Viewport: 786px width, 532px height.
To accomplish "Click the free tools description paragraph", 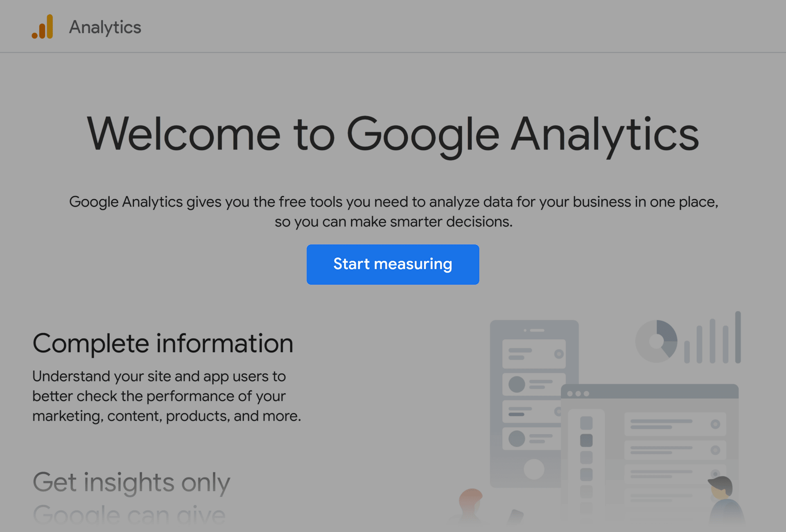I will [x=393, y=212].
